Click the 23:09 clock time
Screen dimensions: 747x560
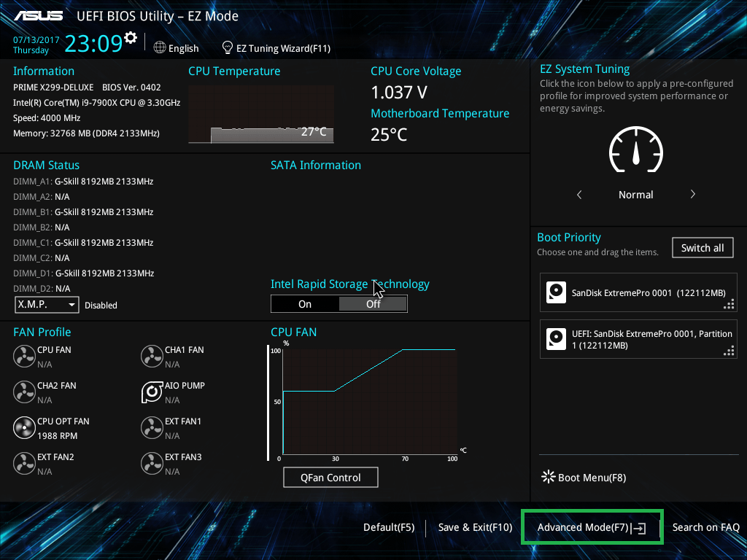tap(93, 43)
